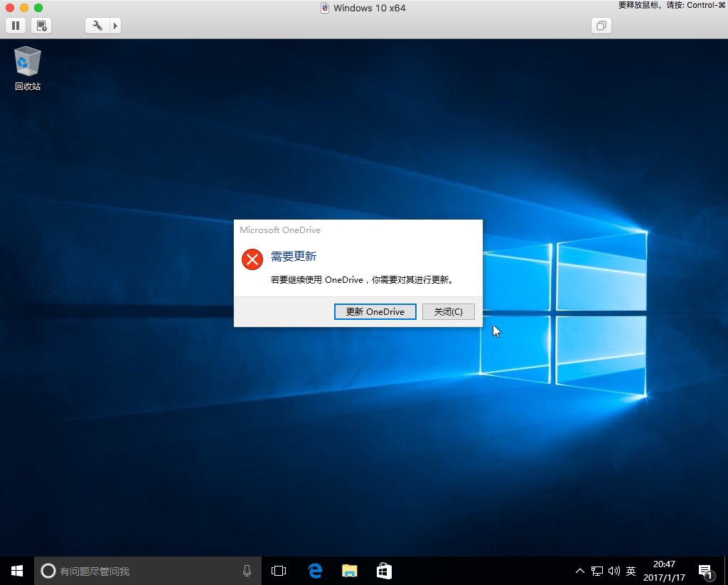Switch the input language indicator 英
Screen dimensions: 728x585
(x=631, y=571)
